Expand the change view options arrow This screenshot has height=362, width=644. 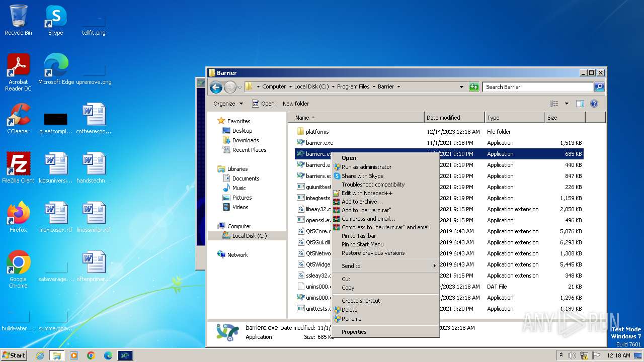[567, 104]
